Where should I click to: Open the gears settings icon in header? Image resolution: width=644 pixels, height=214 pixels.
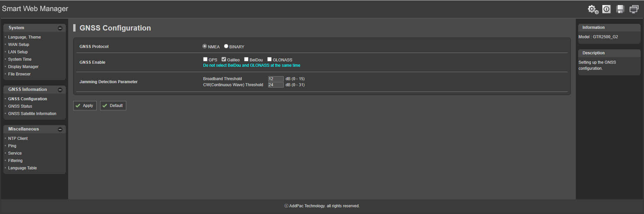[x=593, y=9]
